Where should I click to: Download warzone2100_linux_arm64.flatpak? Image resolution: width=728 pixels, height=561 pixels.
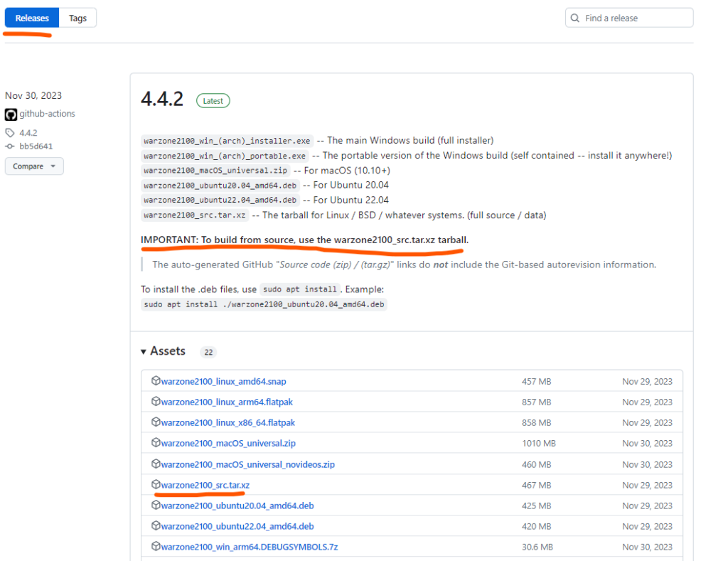(227, 402)
